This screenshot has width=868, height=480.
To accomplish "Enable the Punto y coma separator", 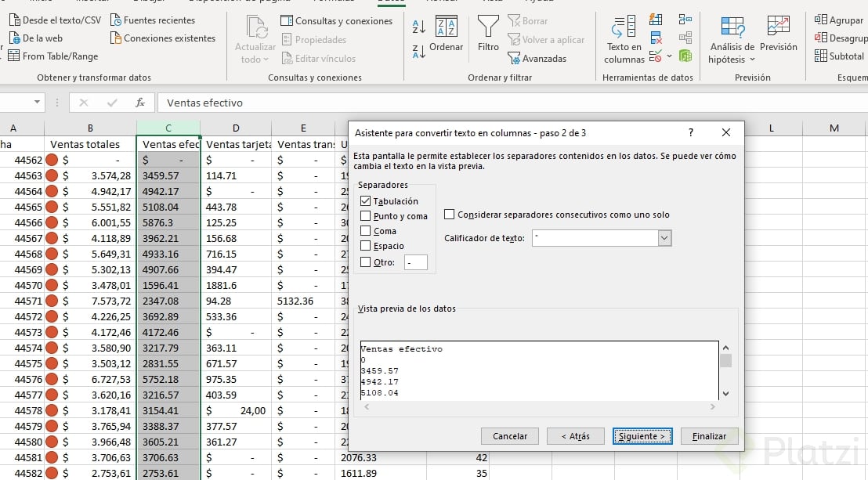I will tap(366, 216).
